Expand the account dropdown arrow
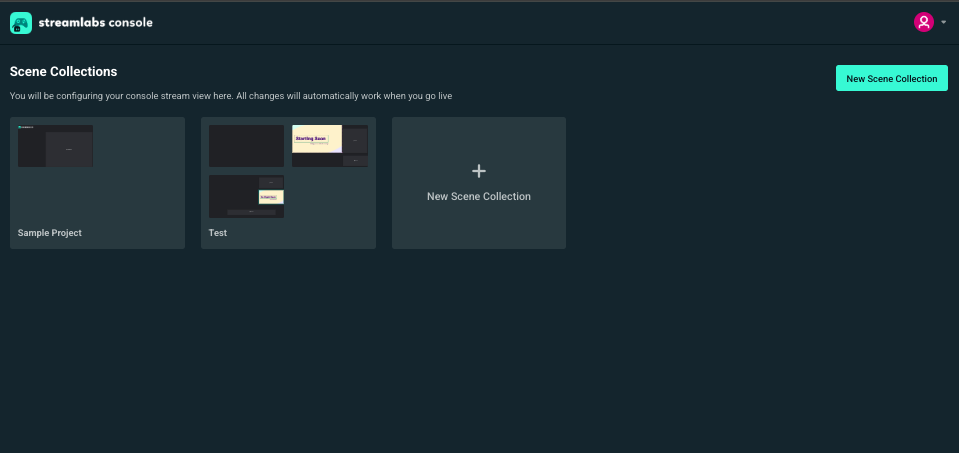Viewport: 959px width, 453px height. [943, 22]
